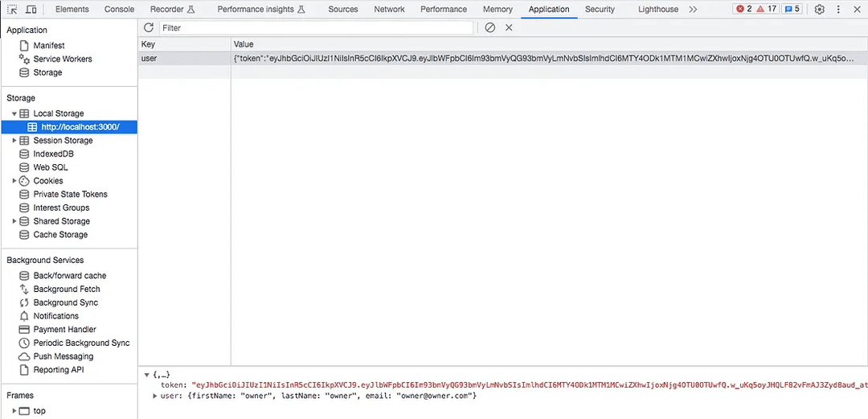Click the refresh storage icon
The height and width of the screenshot is (419, 868).
click(149, 27)
